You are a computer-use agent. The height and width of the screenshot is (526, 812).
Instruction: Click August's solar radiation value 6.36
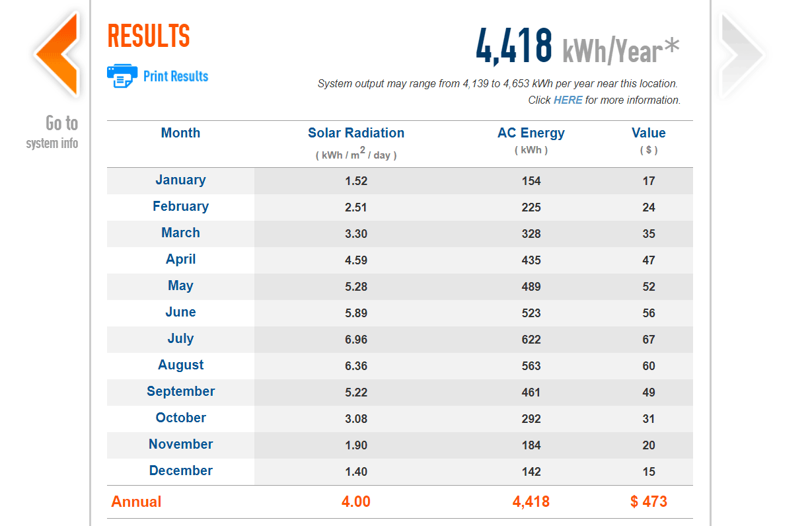tap(355, 366)
